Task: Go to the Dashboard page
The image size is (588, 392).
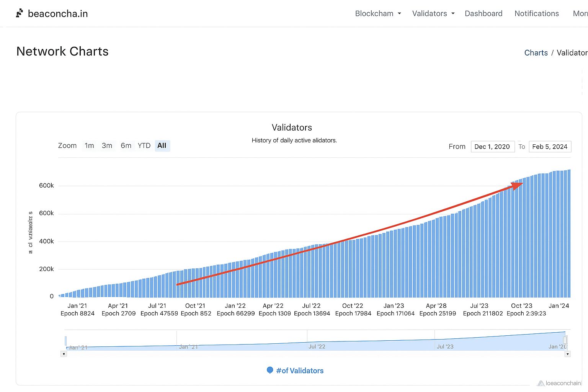Action: point(483,13)
